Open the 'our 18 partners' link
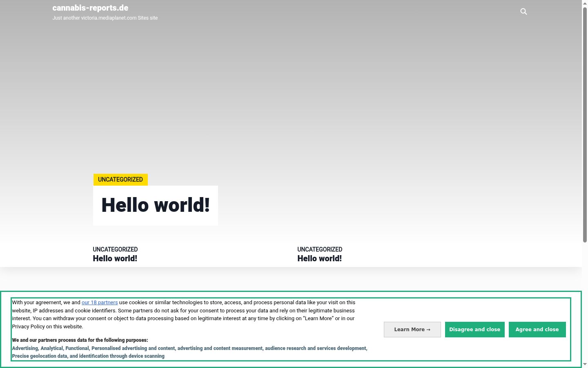Viewport: 588px width, 368px height. click(100, 303)
